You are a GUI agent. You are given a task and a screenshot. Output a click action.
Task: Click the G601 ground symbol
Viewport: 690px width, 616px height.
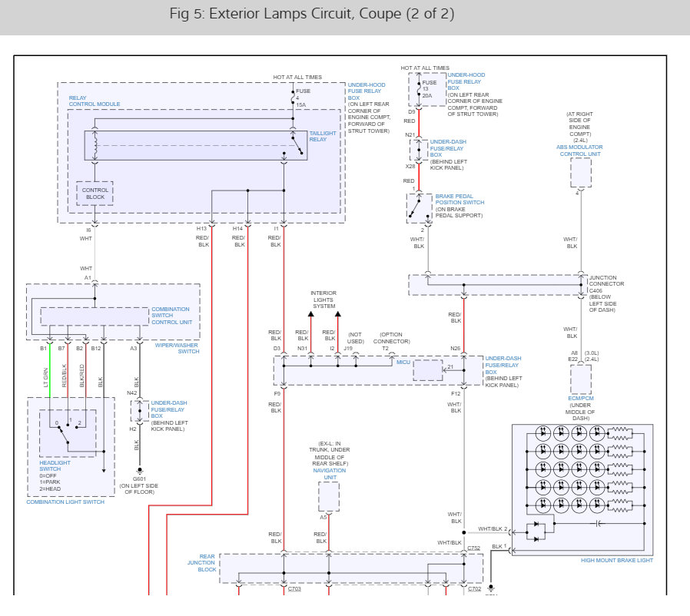(x=140, y=472)
